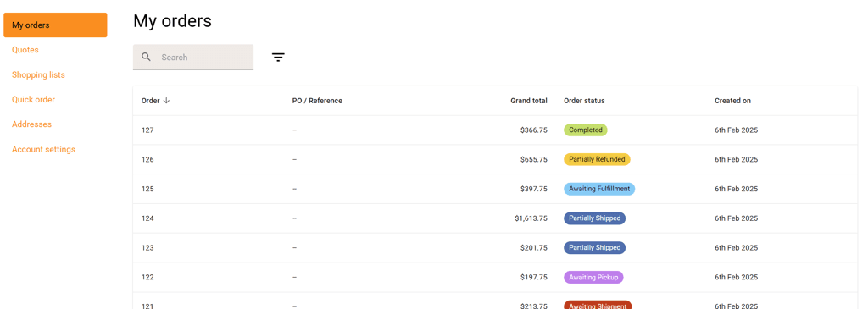Select order number 125
868x309 pixels.
click(147, 189)
